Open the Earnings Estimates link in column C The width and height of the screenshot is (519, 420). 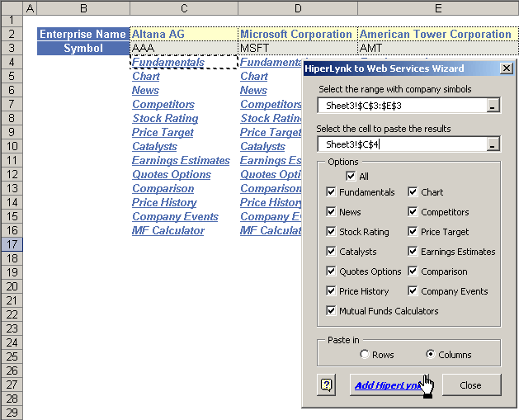click(181, 161)
